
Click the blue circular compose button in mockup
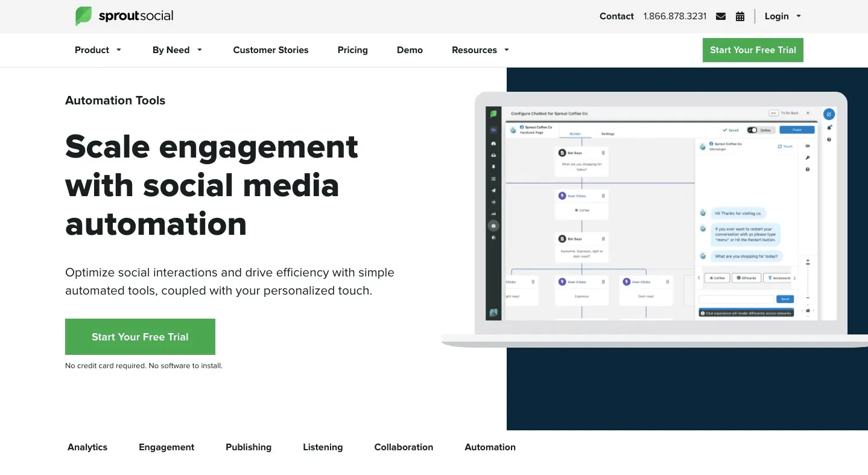pyautogui.click(x=829, y=113)
